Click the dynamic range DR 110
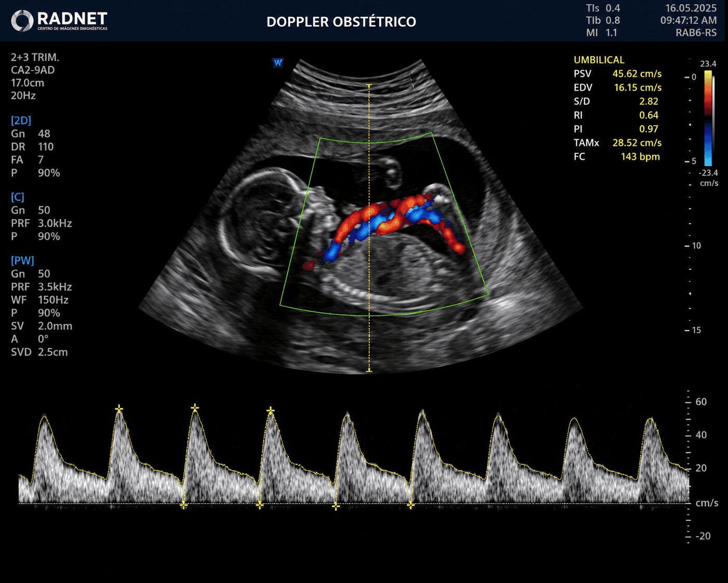The image size is (728, 583). [x=32, y=147]
